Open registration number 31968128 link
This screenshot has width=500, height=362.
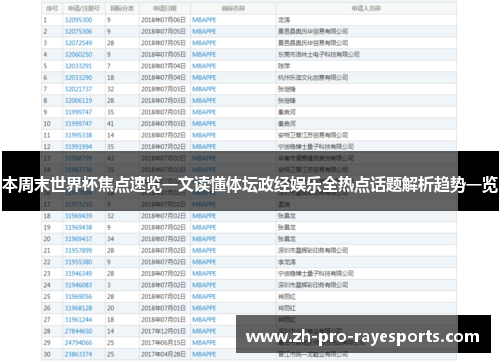click(x=78, y=308)
